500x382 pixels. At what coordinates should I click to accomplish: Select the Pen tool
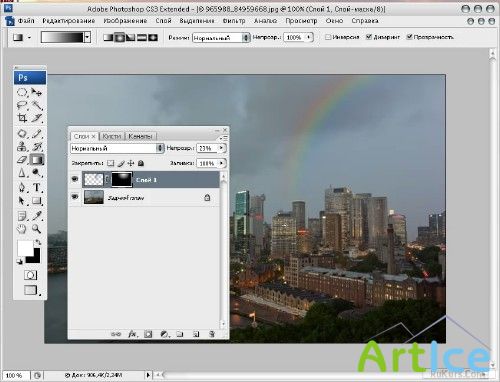point(22,187)
